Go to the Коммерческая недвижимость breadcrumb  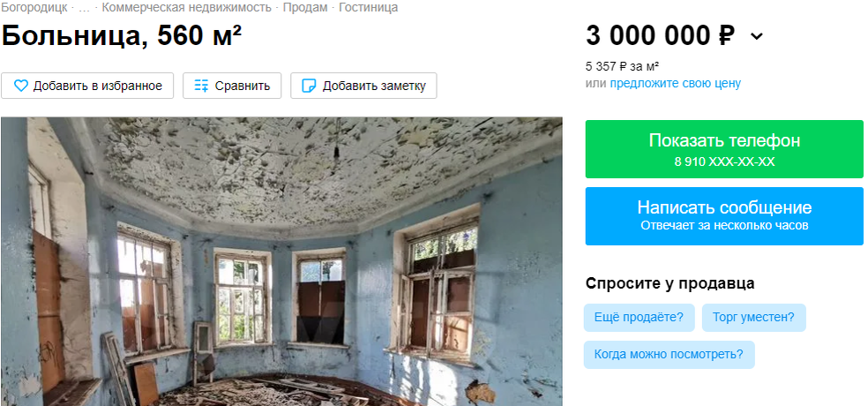pos(186,8)
